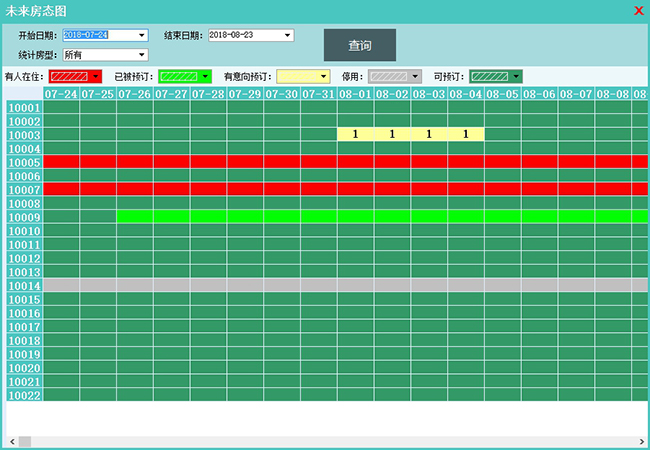
Task: Select room 10005 row header
Action: 24,162
